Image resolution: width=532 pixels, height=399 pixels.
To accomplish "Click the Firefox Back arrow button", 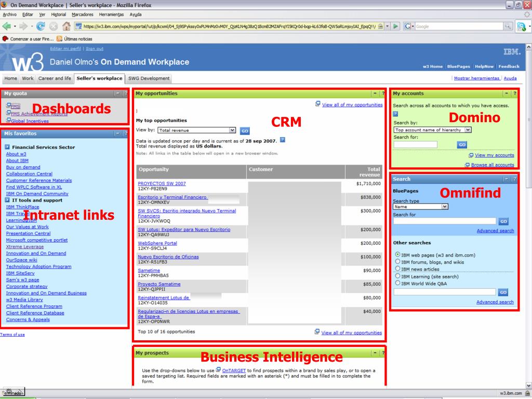I will pos(6,26).
